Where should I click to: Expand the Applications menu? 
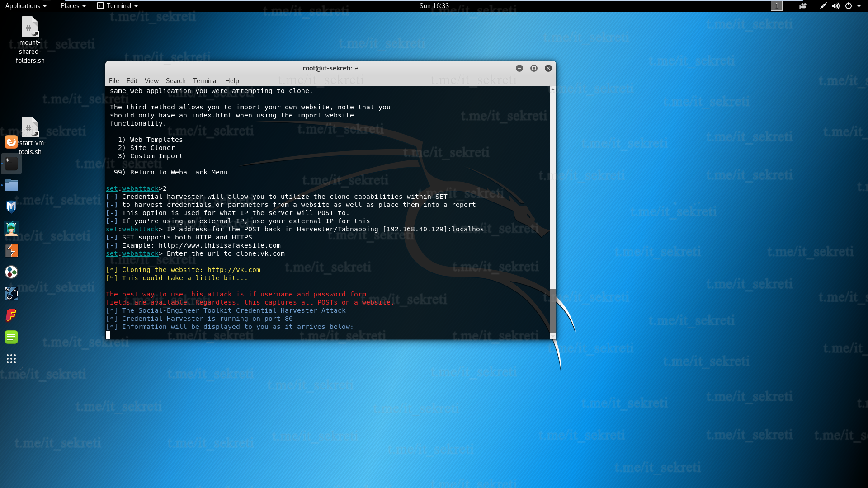click(x=26, y=6)
